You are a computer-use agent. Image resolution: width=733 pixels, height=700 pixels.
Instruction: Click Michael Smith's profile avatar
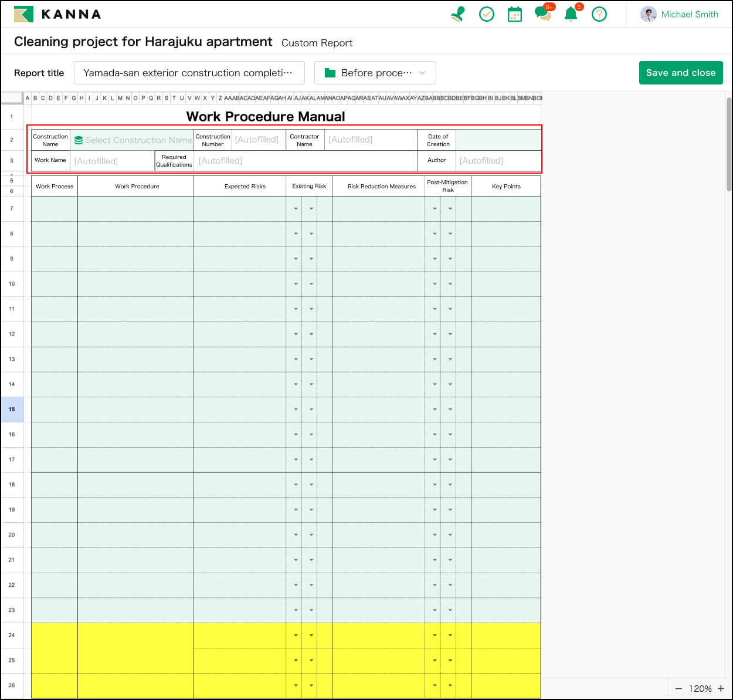coord(648,14)
